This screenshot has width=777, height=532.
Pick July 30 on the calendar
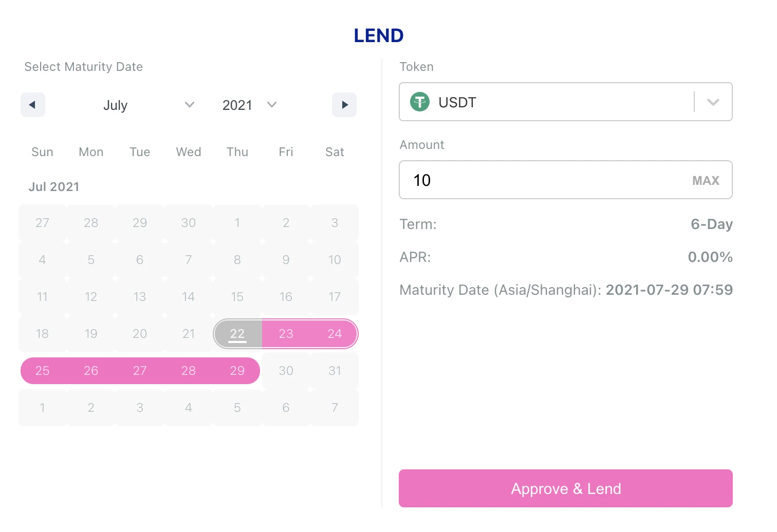click(x=286, y=371)
